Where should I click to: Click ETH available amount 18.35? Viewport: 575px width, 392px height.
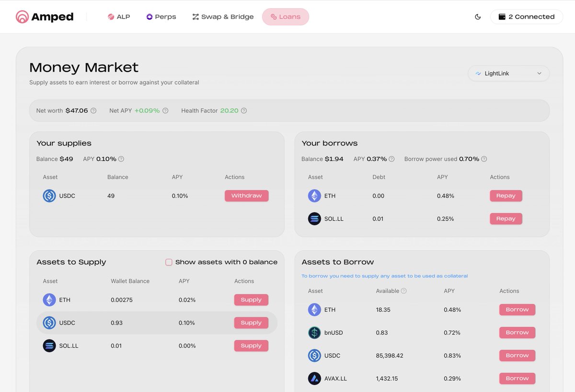pyautogui.click(x=383, y=310)
